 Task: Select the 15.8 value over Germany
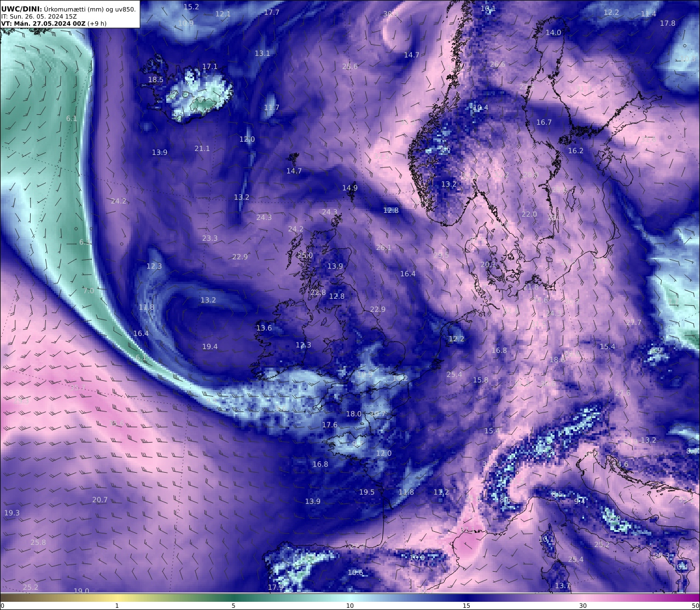[x=481, y=380]
